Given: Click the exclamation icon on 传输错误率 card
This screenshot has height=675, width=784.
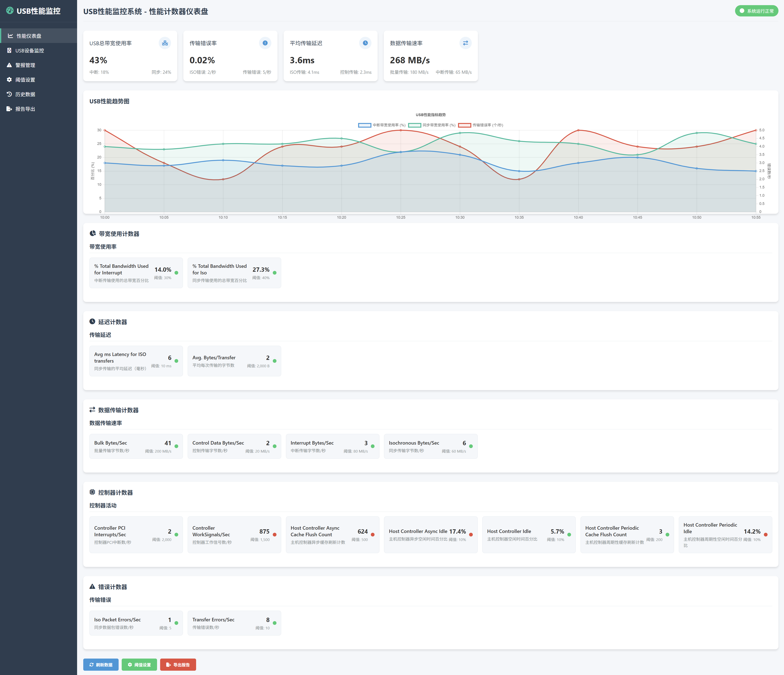Looking at the screenshot, I should [x=265, y=43].
